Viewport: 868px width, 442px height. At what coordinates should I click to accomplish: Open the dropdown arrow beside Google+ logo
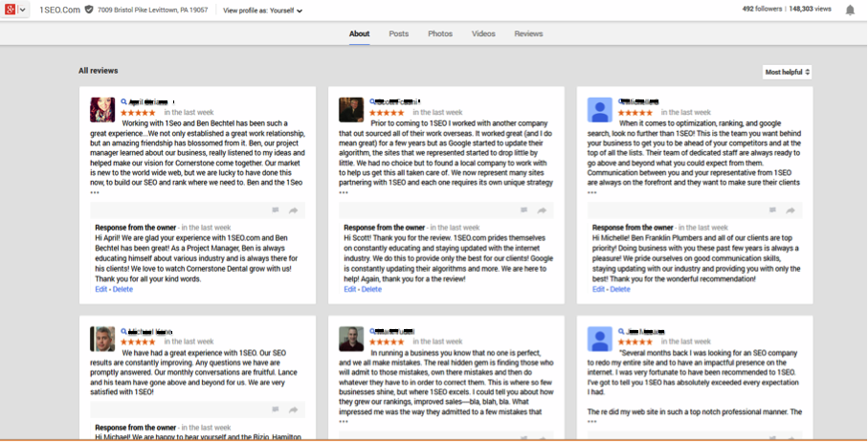pos(23,10)
